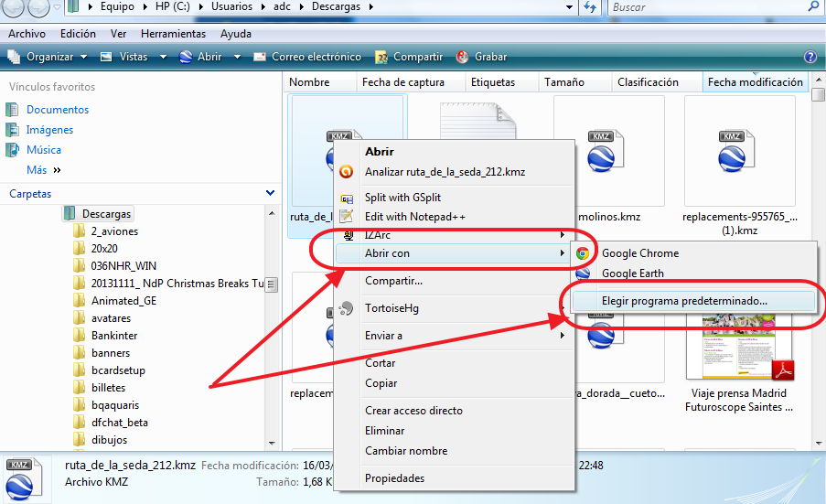Click Compartir button in toolbar

point(409,57)
